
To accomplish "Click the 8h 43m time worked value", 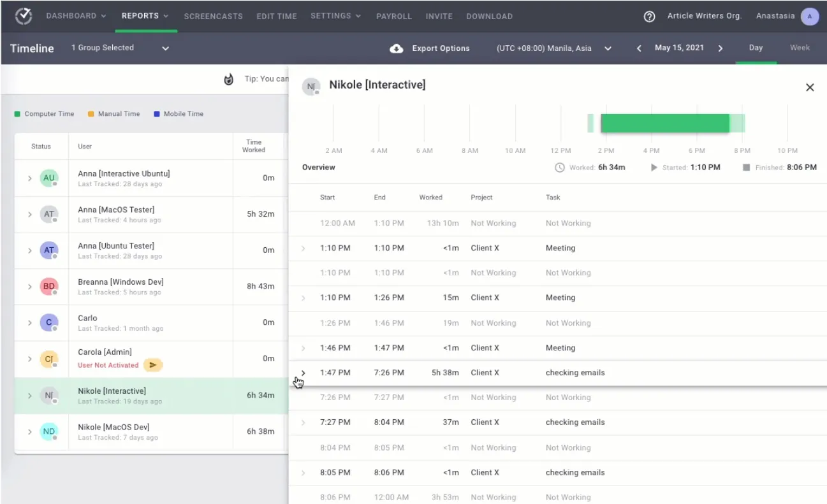I will [x=261, y=287].
